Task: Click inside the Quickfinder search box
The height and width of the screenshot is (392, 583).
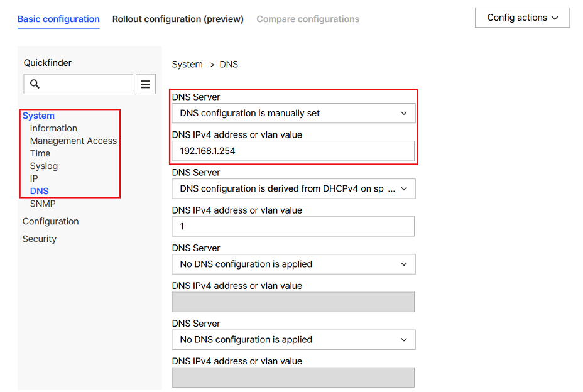Action: pyautogui.click(x=85, y=84)
